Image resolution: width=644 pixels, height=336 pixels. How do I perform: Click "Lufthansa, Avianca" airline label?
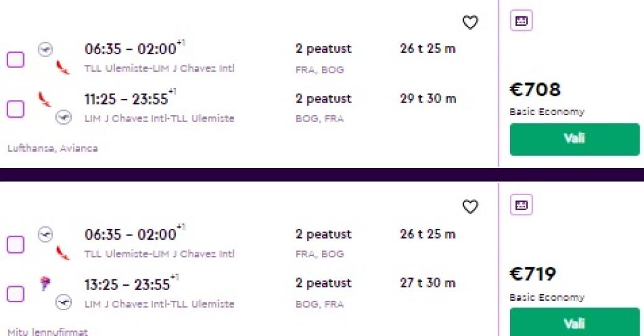tap(53, 148)
